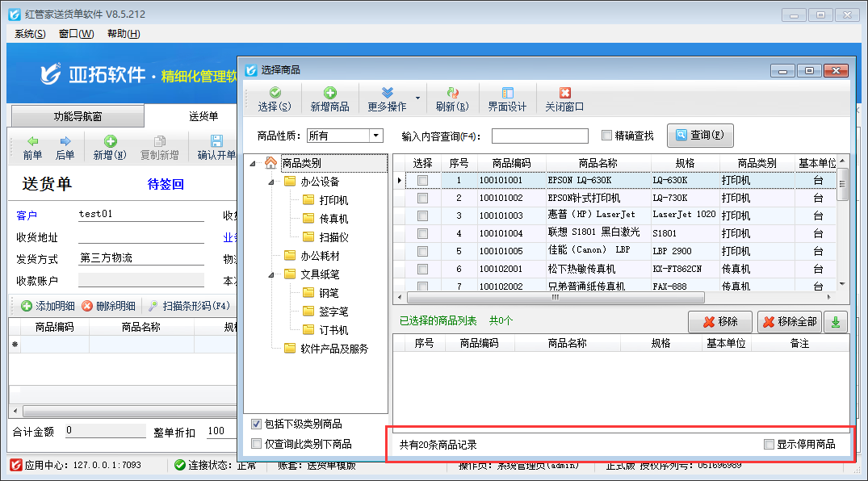This screenshot has width=868, height=481.
Task: Click the 移除全部 remove all button
Action: click(x=789, y=321)
